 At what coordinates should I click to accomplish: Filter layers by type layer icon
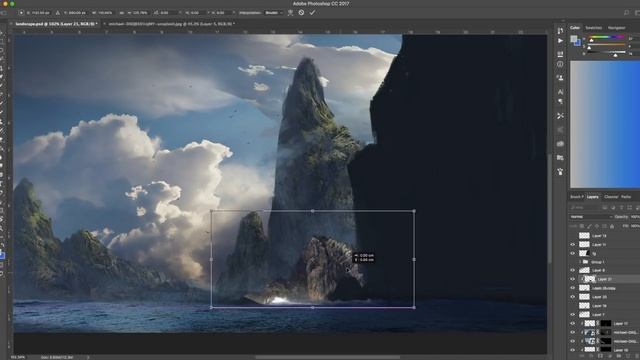click(621, 208)
